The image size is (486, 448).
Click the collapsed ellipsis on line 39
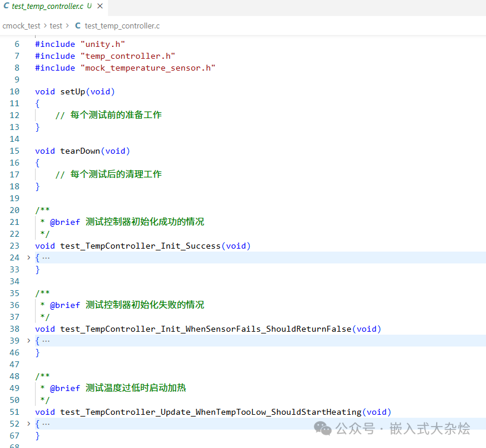click(x=46, y=341)
